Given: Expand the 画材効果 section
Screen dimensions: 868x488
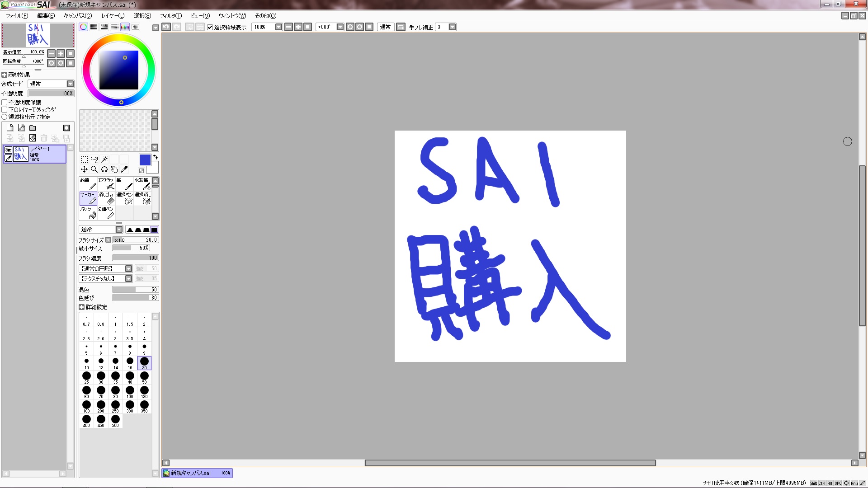Looking at the screenshot, I should [5, 75].
